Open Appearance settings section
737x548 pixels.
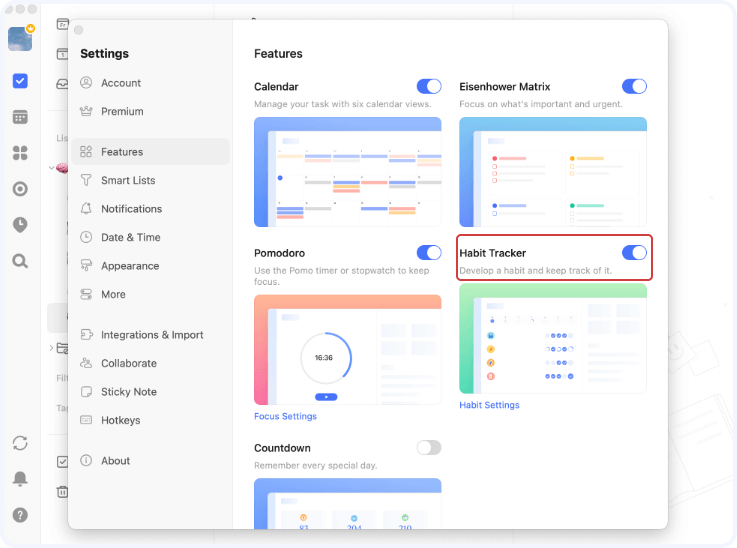click(150, 266)
